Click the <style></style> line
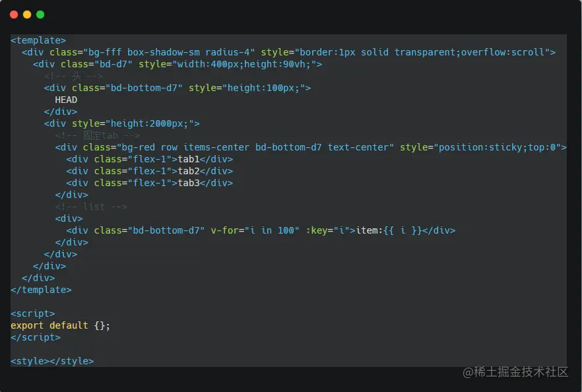Viewport: 582px width, 392px height. pyautogui.click(x=52, y=361)
